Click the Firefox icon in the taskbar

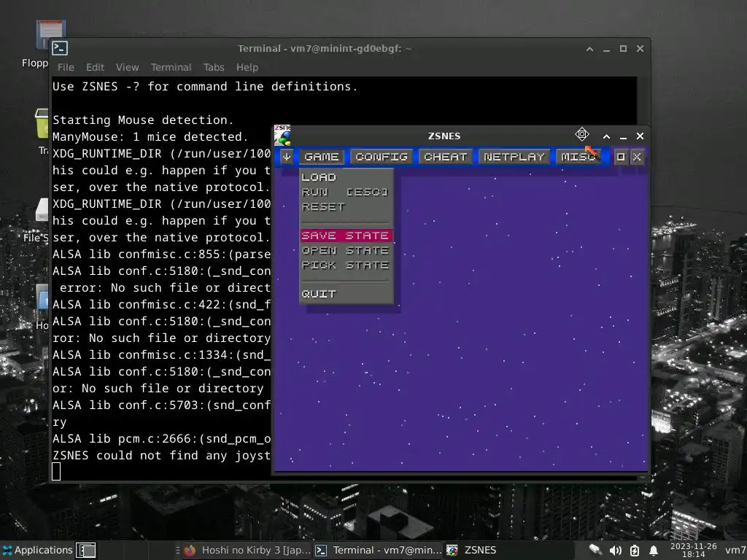coord(190,551)
